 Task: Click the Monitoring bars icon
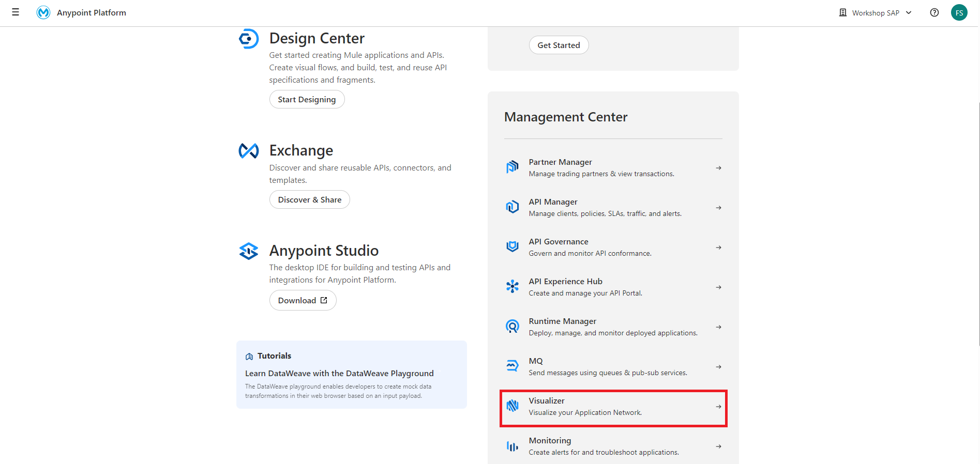(x=512, y=446)
